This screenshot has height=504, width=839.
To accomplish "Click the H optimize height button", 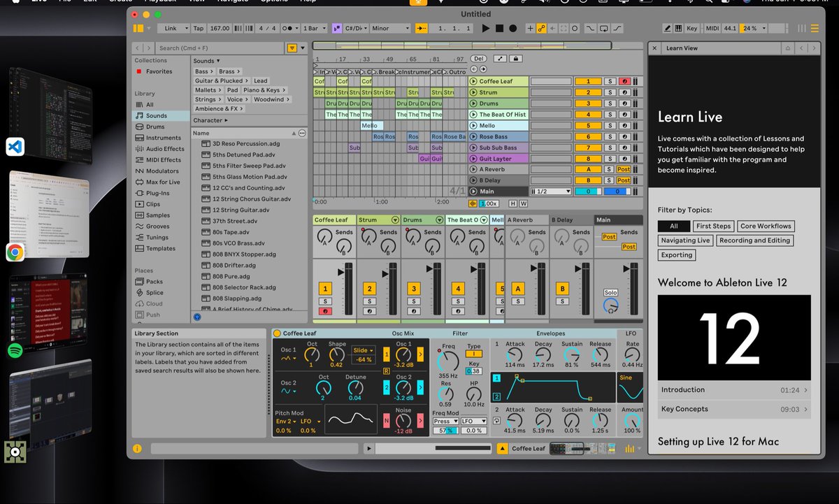I will pos(512,203).
